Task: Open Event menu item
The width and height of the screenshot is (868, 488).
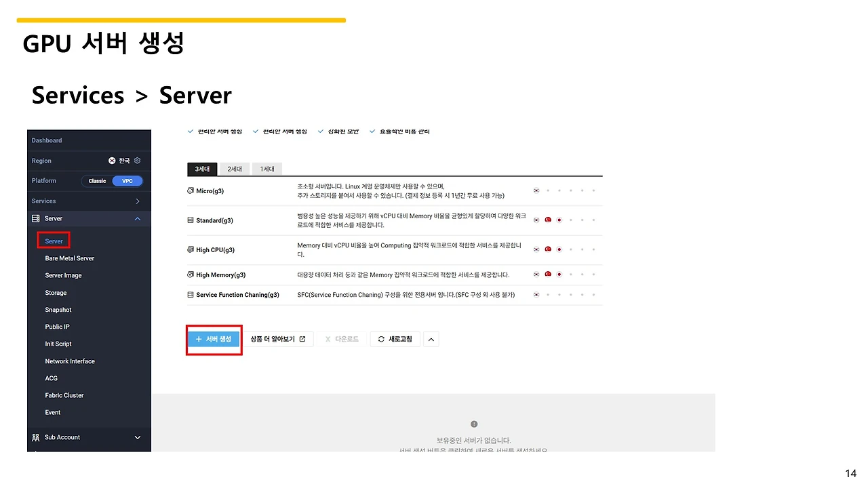Action: coord(53,412)
